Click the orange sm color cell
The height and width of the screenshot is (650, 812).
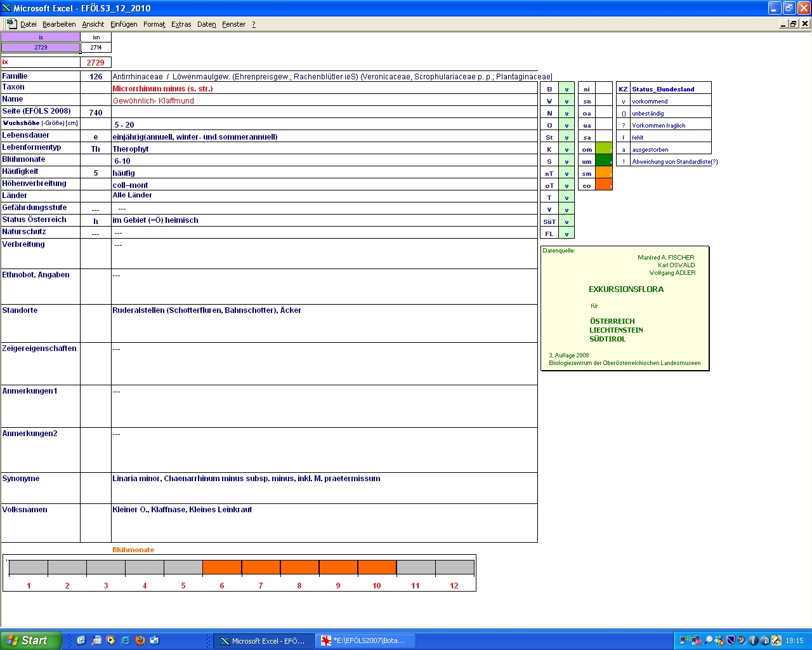point(604,173)
